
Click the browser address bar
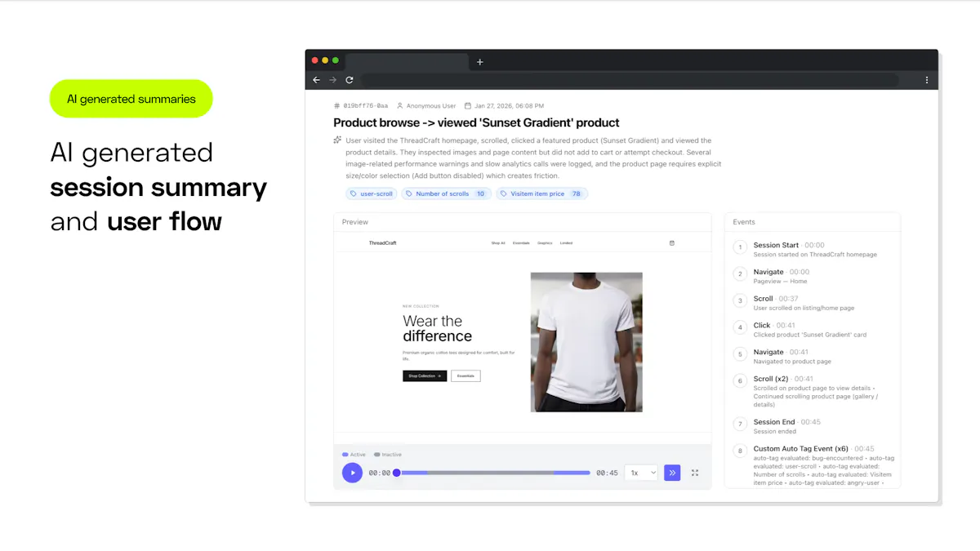click(x=630, y=80)
